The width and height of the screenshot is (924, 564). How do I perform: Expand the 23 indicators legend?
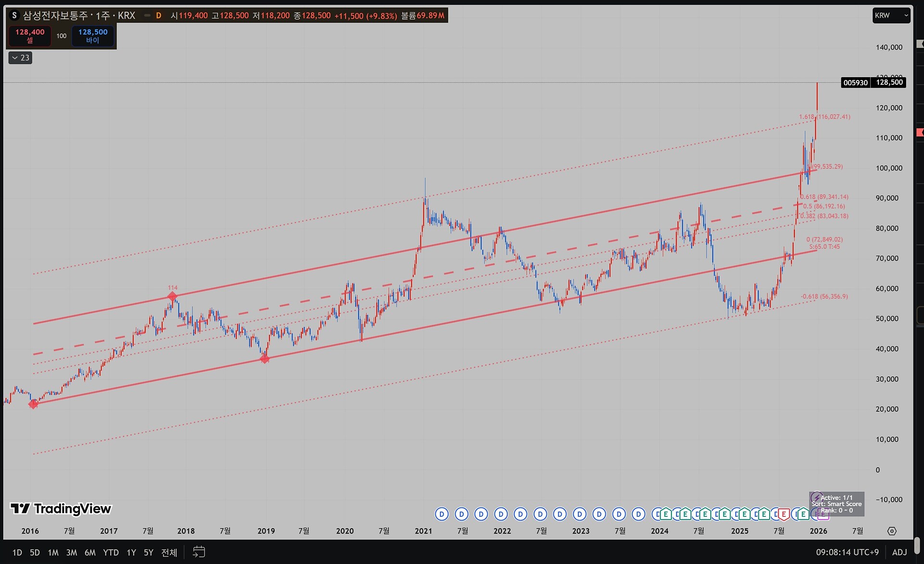(20, 58)
